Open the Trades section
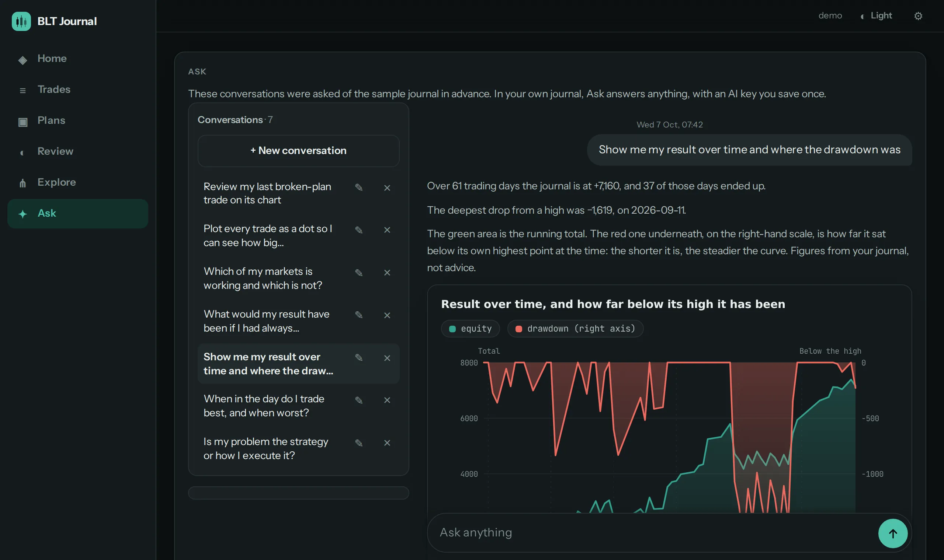944x560 pixels. tap(77, 90)
